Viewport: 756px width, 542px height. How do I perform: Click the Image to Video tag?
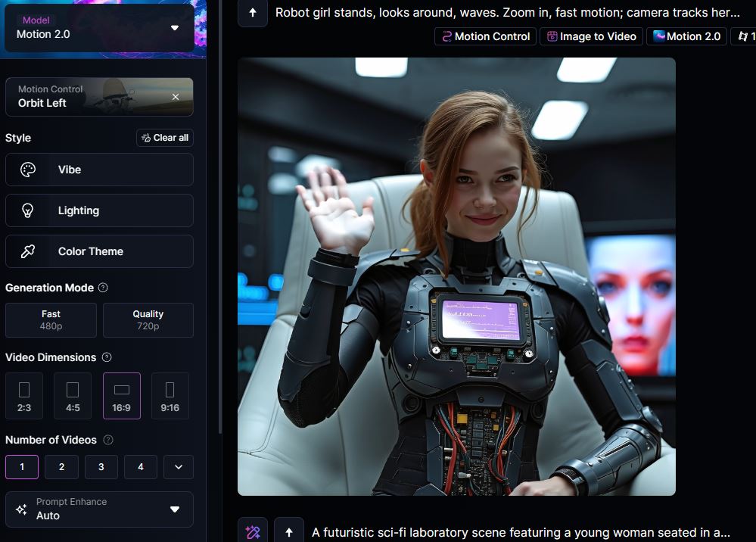[x=591, y=36]
